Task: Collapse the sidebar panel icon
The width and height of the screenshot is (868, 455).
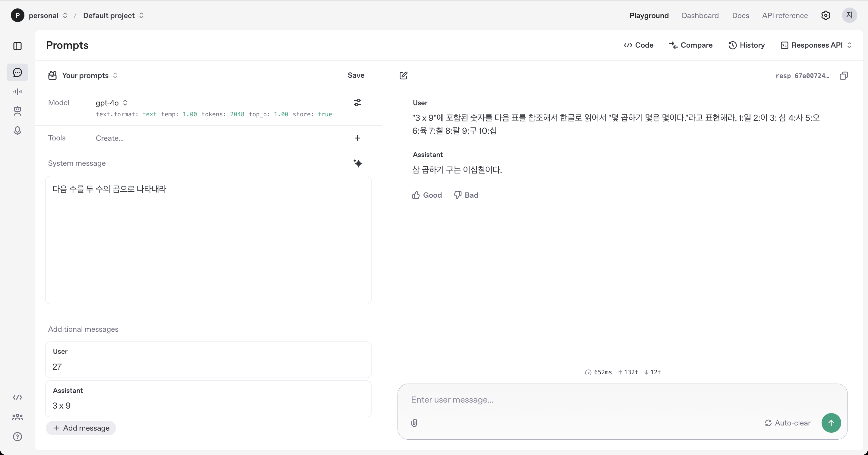Action: pyautogui.click(x=17, y=46)
